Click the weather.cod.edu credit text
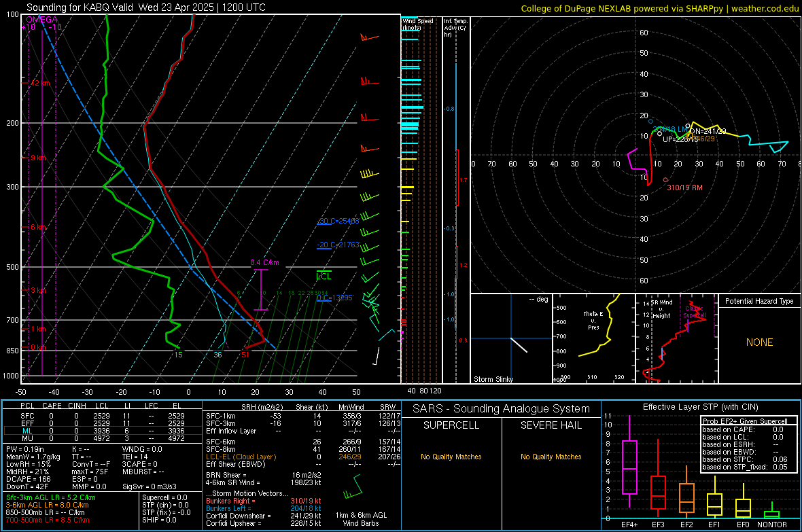Screen dimensions: 802x532 (765, 8)
